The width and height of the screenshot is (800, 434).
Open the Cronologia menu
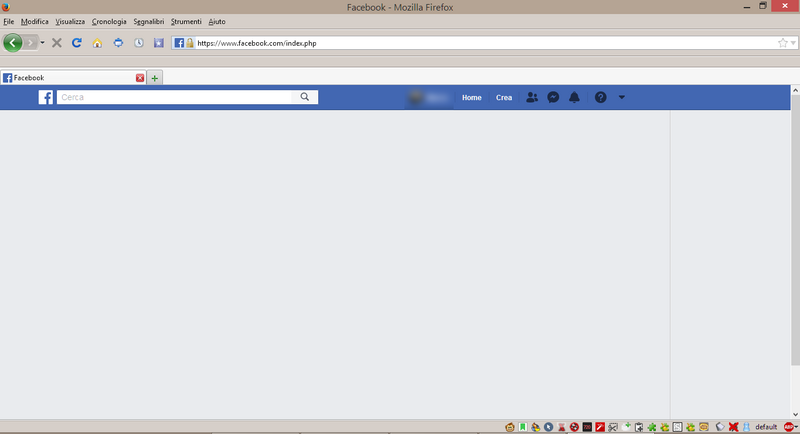pyautogui.click(x=109, y=21)
